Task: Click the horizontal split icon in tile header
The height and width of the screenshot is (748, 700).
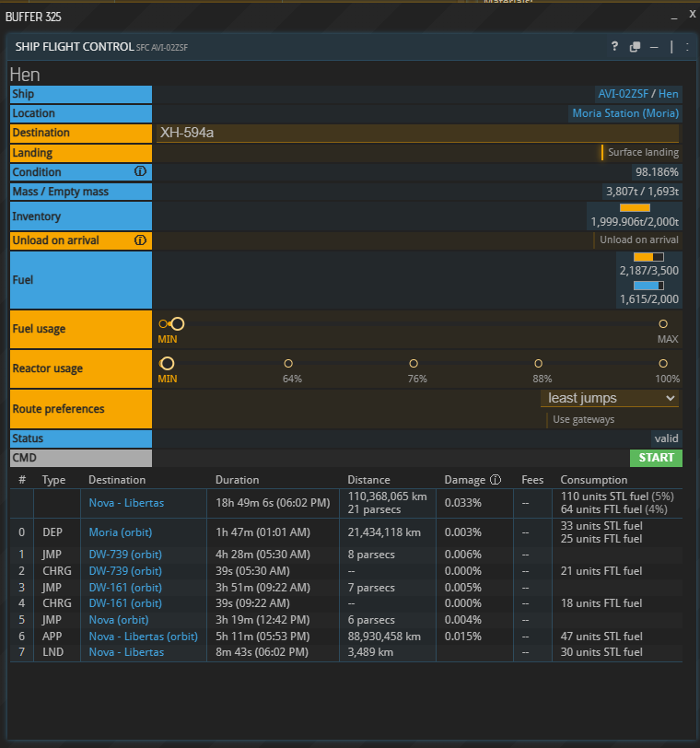Action: (654, 47)
